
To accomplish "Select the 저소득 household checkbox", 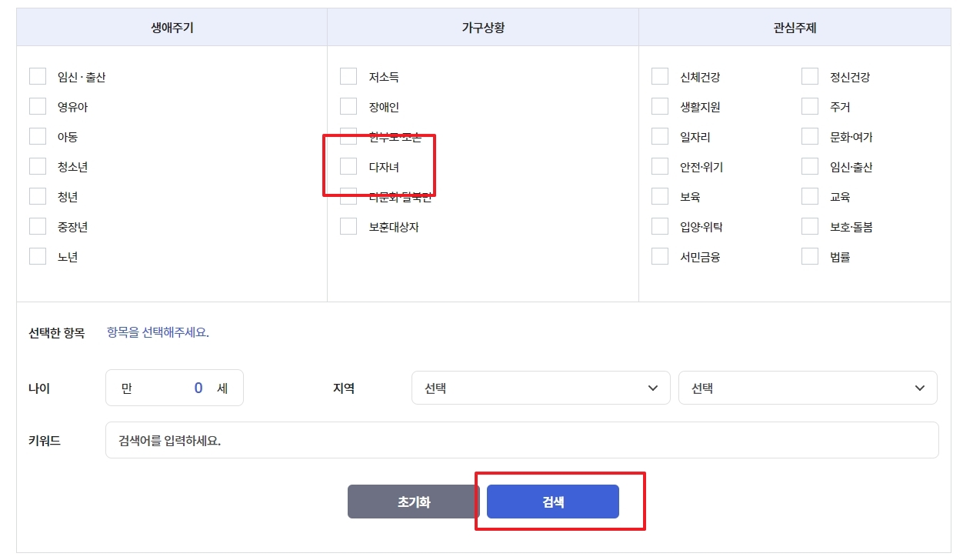I will (x=348, y=75).
